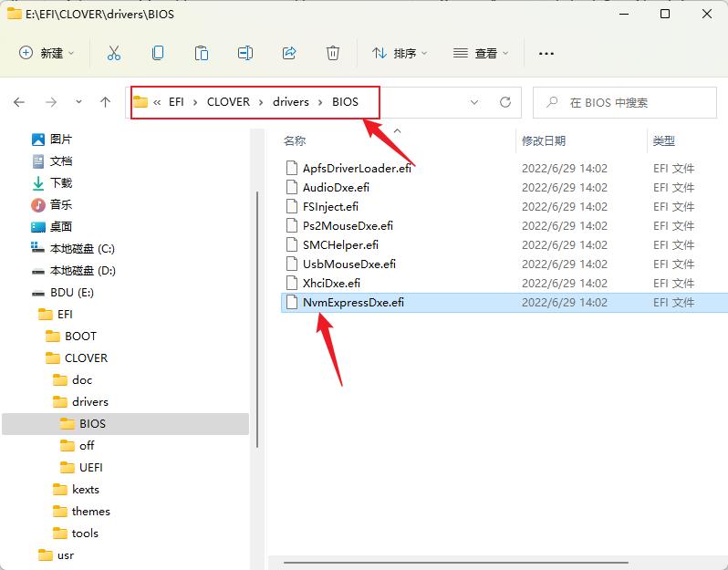Open the 查看 (View) dropdown
Viewport: 728px width, 570px height.
[482, 53]
